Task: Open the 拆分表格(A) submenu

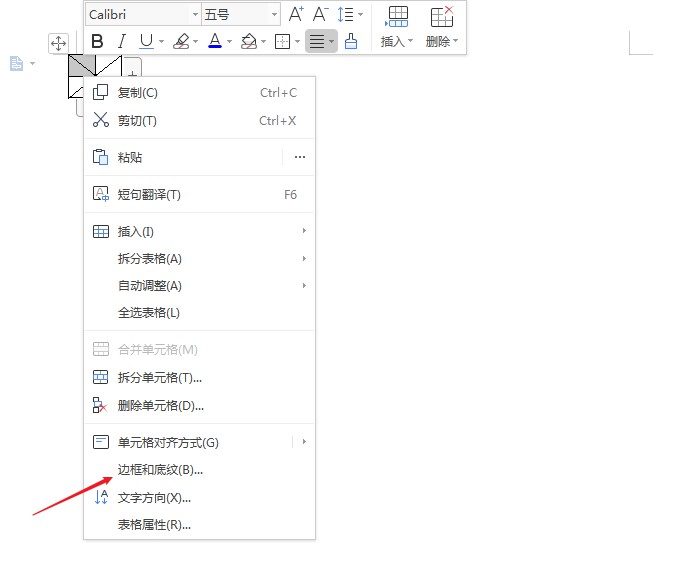Action: click(199, 259)
